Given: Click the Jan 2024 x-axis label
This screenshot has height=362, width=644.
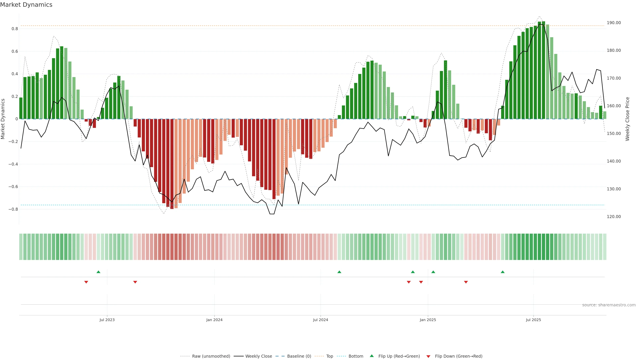Looking at the screenshot, I should click(x=214, y=320).
